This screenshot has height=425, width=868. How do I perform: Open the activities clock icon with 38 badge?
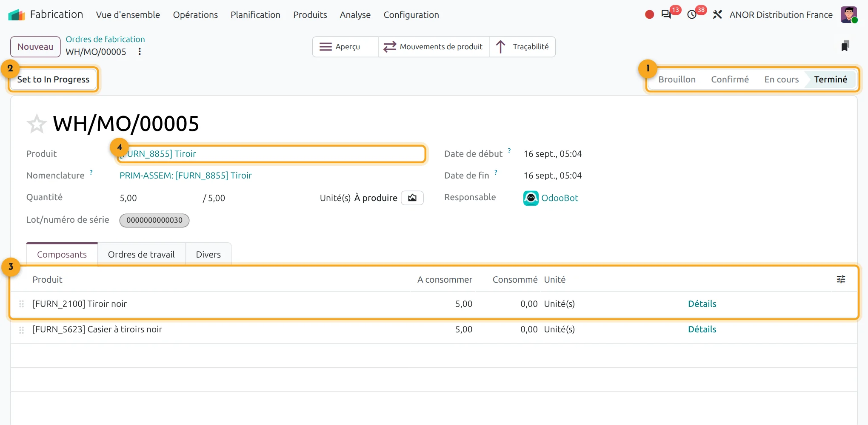692,15
